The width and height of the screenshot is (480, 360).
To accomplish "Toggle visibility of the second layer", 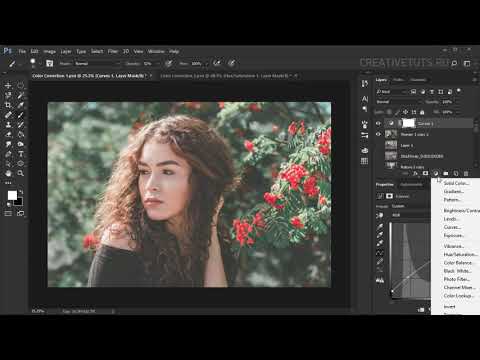I will [x=378, y=134].
